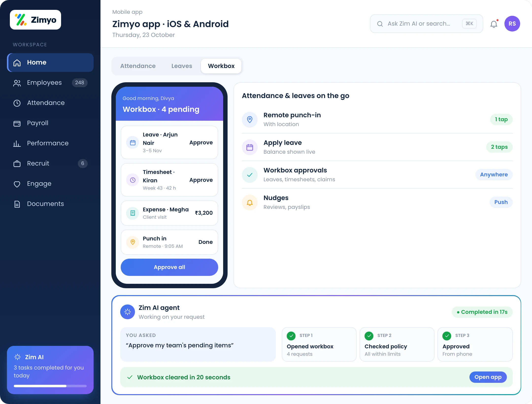Viewport: 532px width, 404px height.
Task: Click the Zim AI agent sparkle icon
Action: tap(128, 312)
